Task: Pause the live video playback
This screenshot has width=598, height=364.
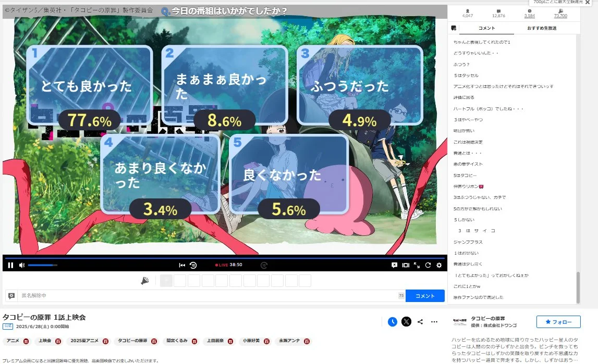Action: click(x=10, y=265)
